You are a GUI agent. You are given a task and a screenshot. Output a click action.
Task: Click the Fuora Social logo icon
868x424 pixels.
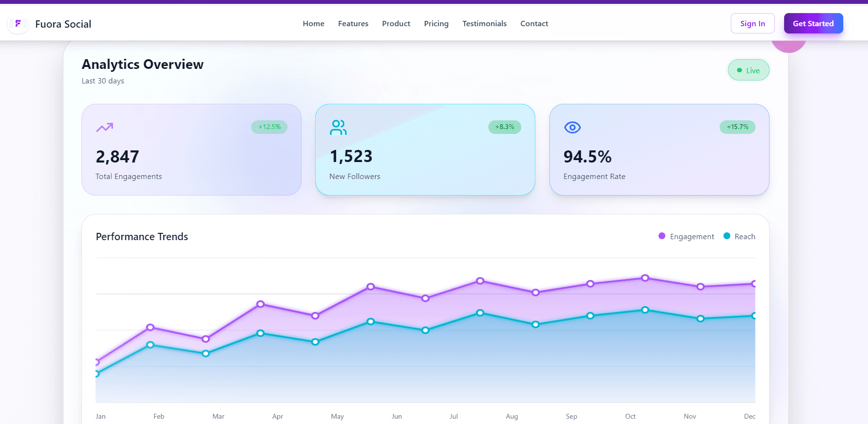18,24
